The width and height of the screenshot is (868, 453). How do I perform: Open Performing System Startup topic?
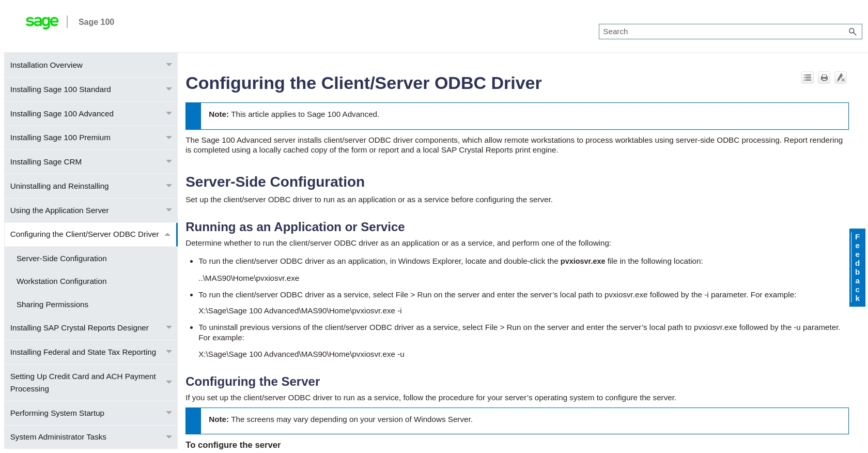tap(57, 413)
